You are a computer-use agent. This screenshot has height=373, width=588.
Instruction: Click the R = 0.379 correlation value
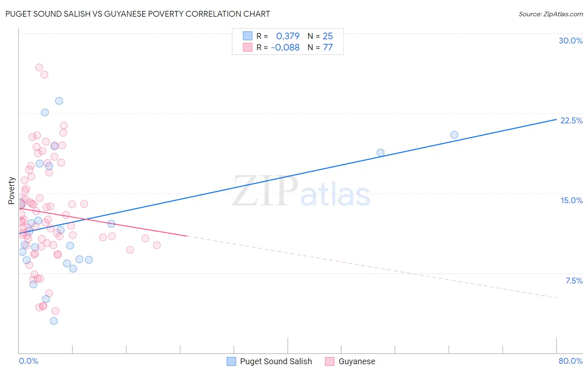tap(278, 36)
